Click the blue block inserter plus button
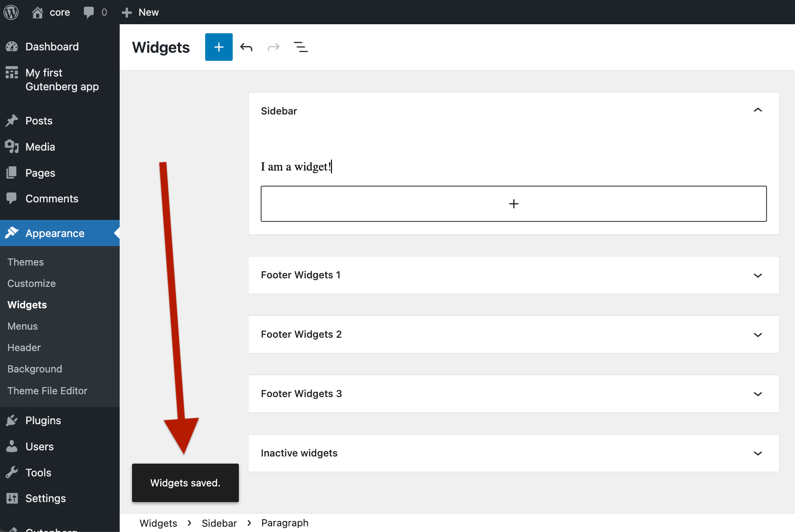 [x=219, y=47]
